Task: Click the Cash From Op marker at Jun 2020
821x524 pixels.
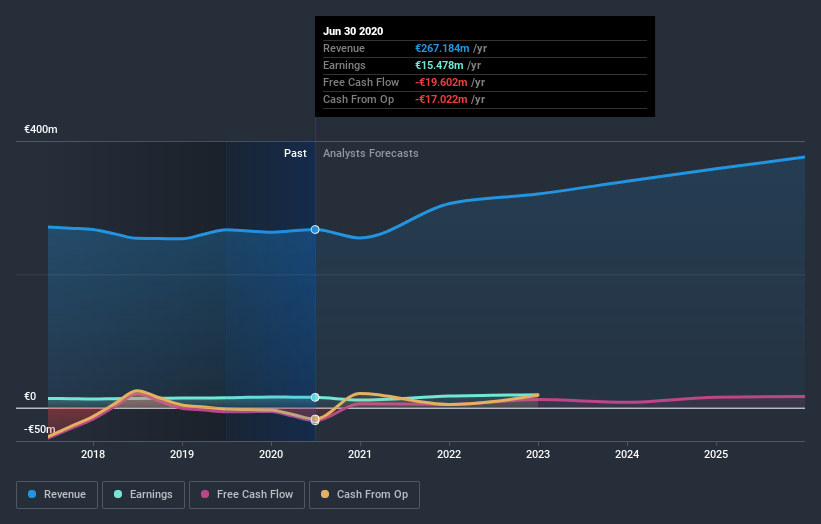Action: coord(315,419)
